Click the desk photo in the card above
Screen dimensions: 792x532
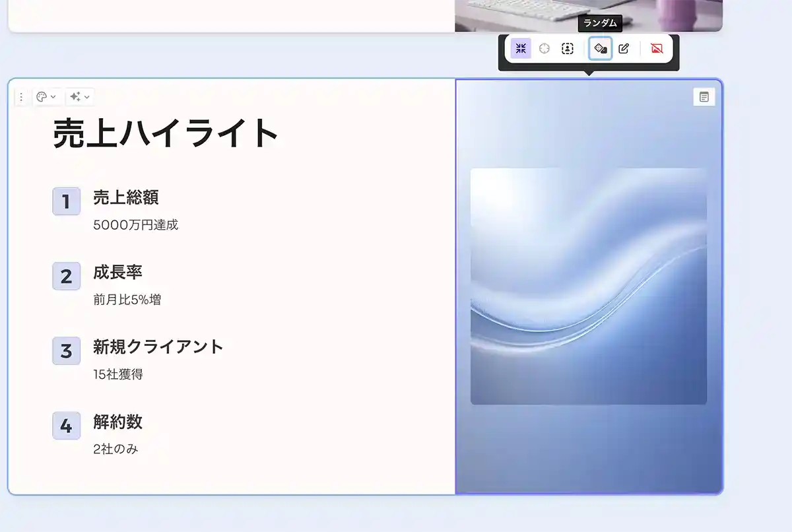click(x=589, y=15)
